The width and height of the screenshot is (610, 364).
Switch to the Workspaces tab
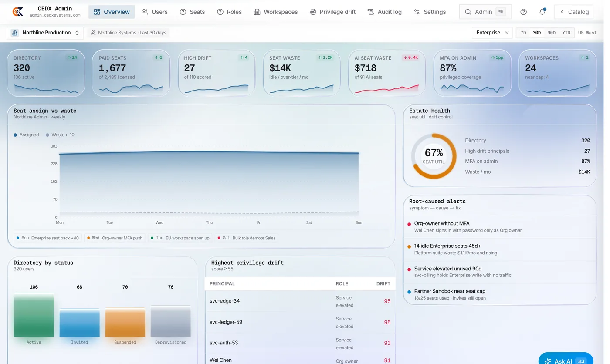point(276,12)
